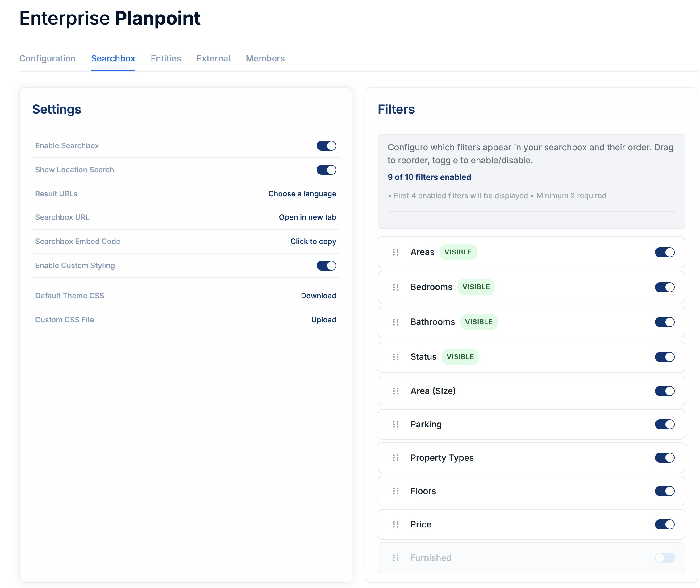Viewport: 700px width, 588px height.
Task: Toggle off Enable Custom Styling
Action: tap(326, 266)
